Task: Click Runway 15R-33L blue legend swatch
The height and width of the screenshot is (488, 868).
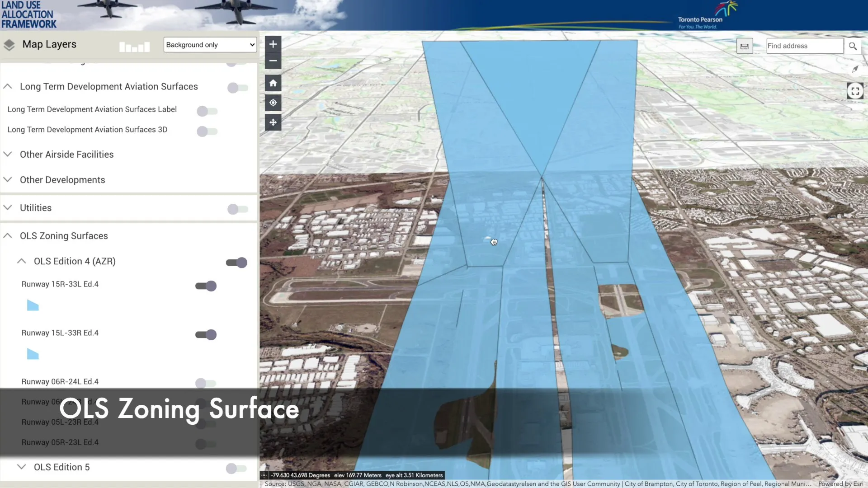Action: [33, 305]
